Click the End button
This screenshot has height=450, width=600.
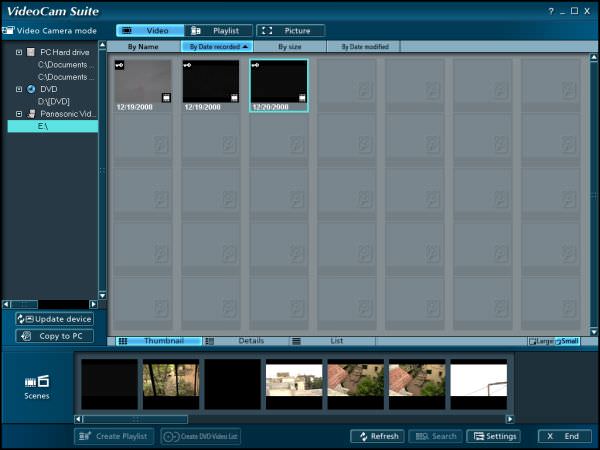565,436
